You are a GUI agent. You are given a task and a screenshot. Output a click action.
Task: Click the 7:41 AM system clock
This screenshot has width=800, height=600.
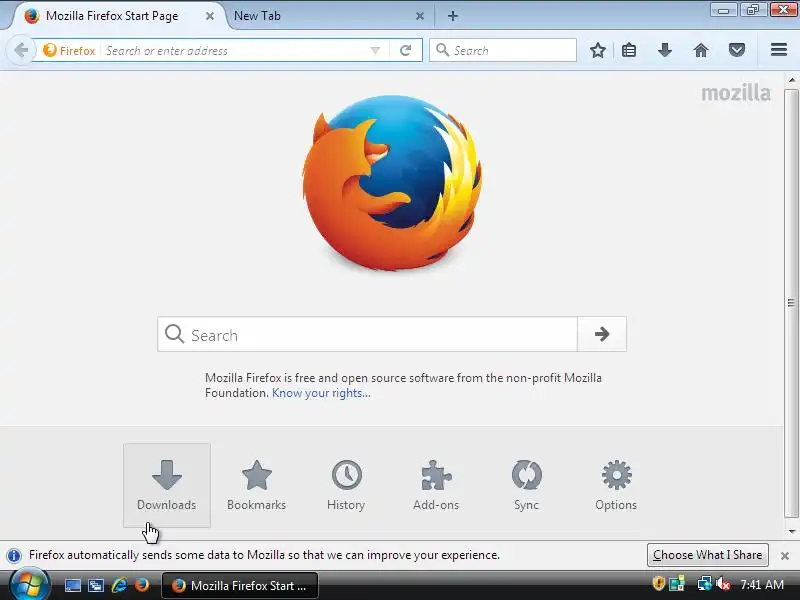click(762, 584)
